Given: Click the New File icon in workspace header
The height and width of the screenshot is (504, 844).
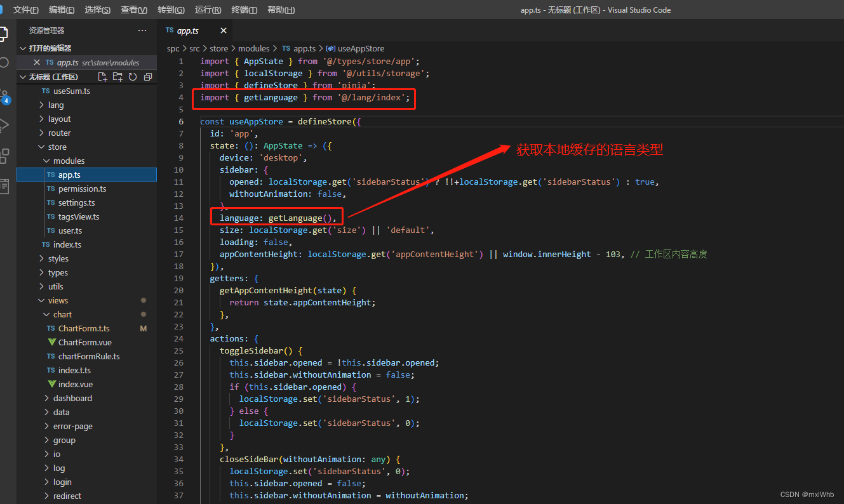Looking at the screenshot, I should pos(102,77).
